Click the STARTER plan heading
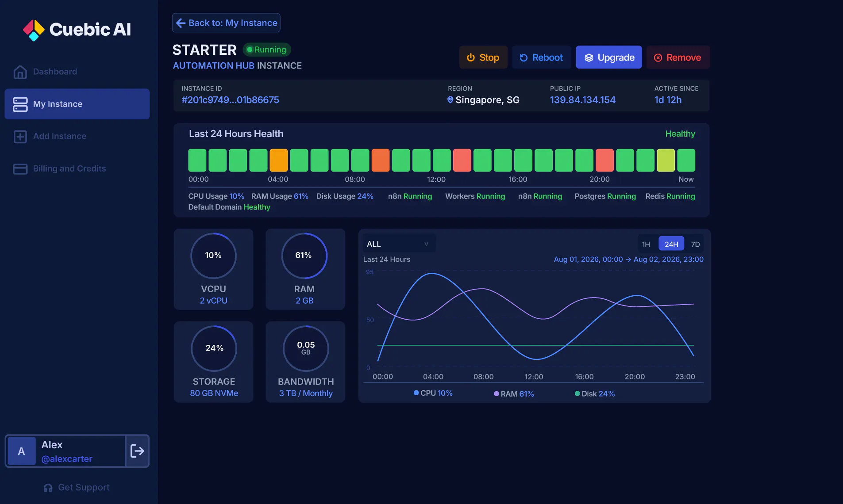 (204, 50)
